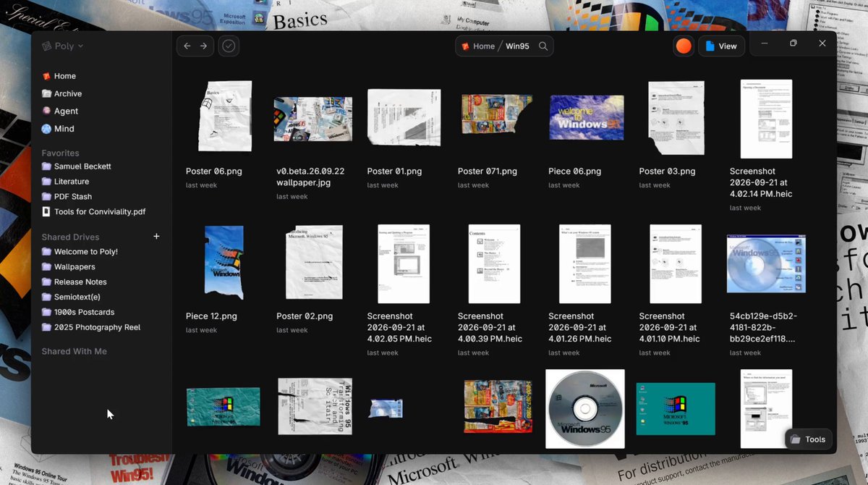Open the Samuel Beckett favorite folder
This screenshot has width=868, height=485.
click(77, 166)
